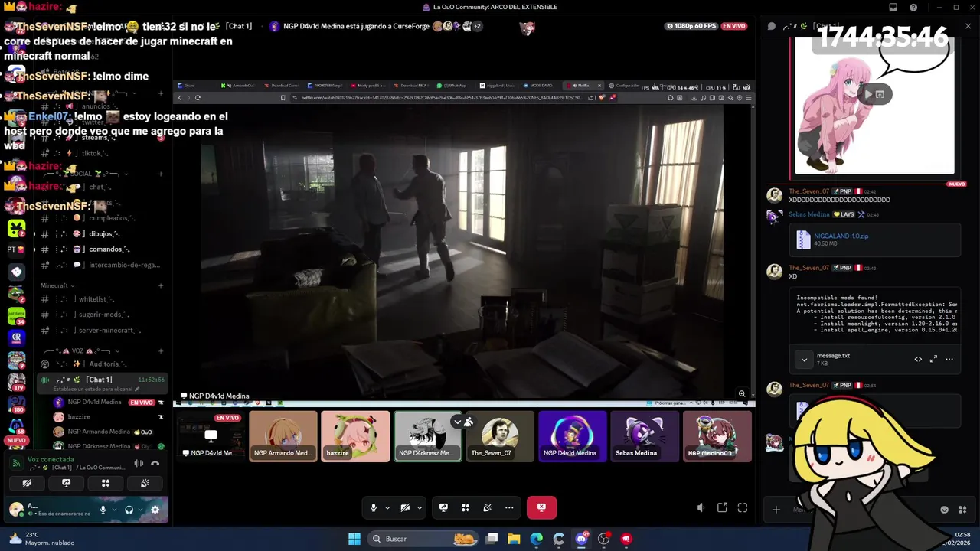Open message.txt in full view

click(933, 359)
